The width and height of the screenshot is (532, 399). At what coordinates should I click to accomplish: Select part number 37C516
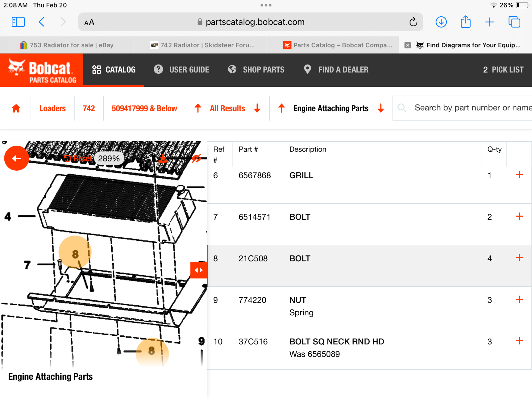[253, 342]
